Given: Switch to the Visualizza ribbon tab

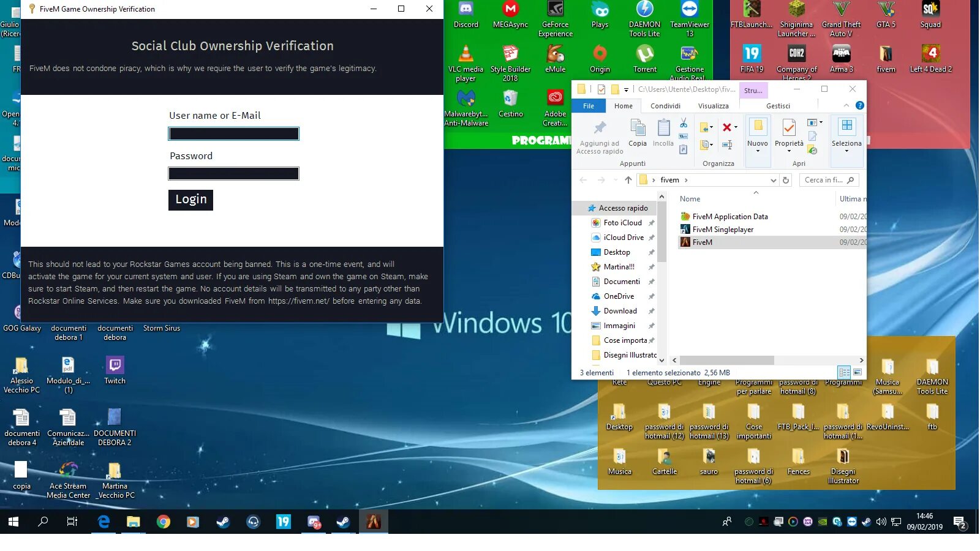Looking at the screenshot, I should point(714,106).
